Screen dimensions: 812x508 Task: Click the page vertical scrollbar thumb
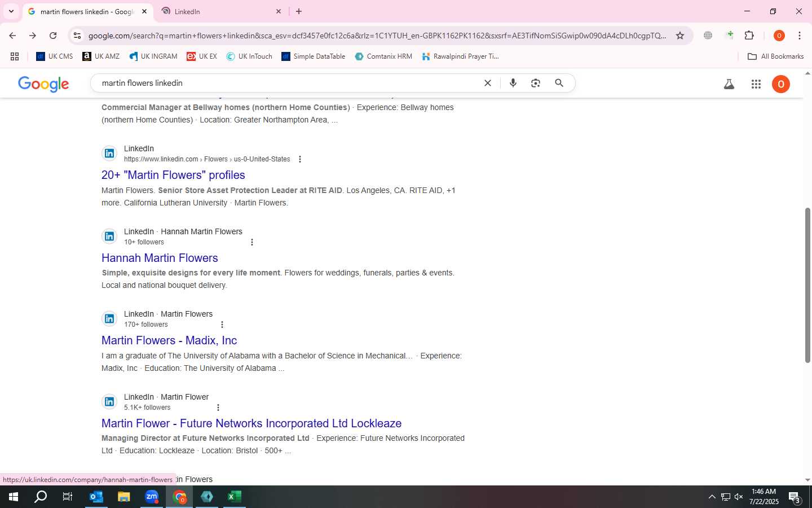tap(807, 285)
